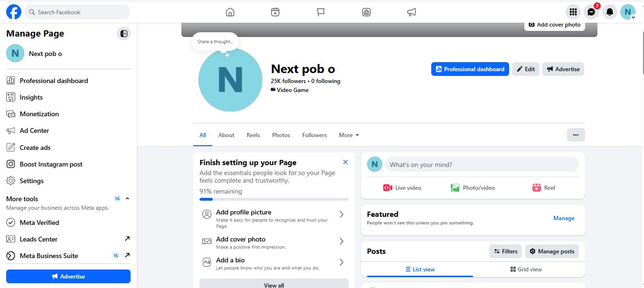
Task: Click the external link arrow beside Meta Business Suite
Action: [127, 255]
